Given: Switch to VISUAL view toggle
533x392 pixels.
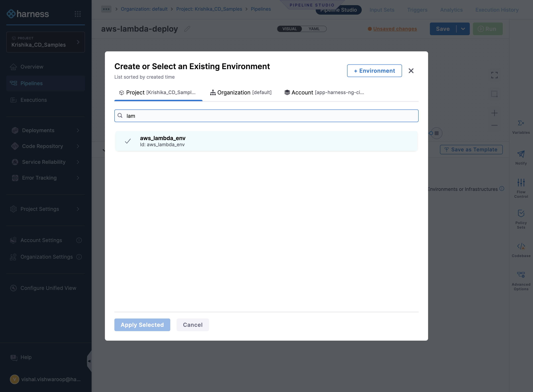Looking at the screenshot, I should pyautogui.click(x=289, y=29).
